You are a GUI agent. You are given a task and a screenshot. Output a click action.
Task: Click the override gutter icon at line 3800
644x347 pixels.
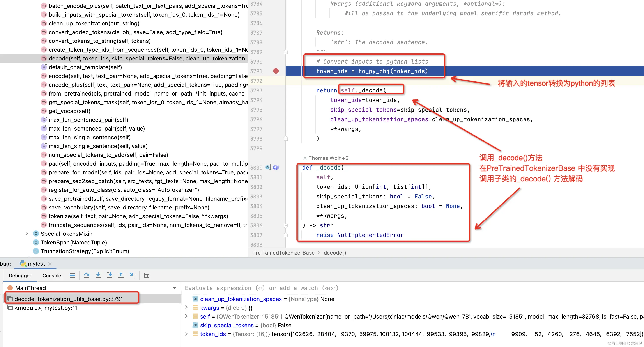268,167
